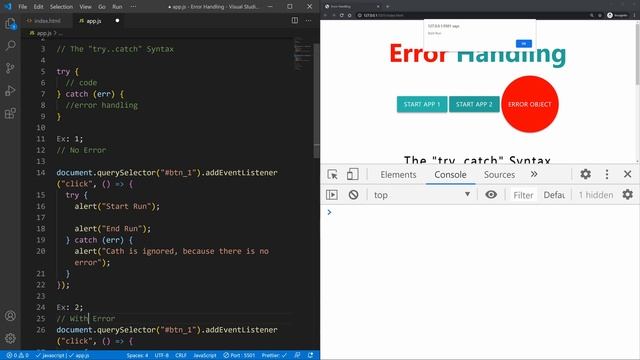Open the feedback icon in status bar
The height and width of the screenshot is (360, 640).
(x=297, y=356)
